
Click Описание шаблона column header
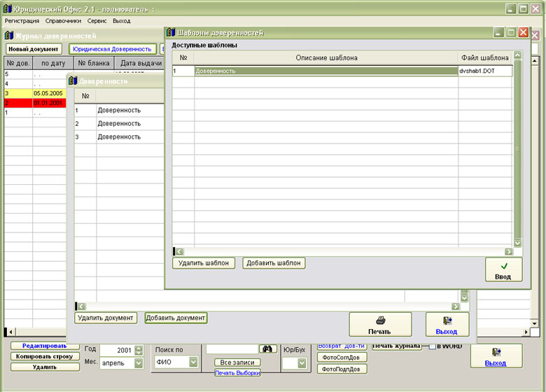326,58
